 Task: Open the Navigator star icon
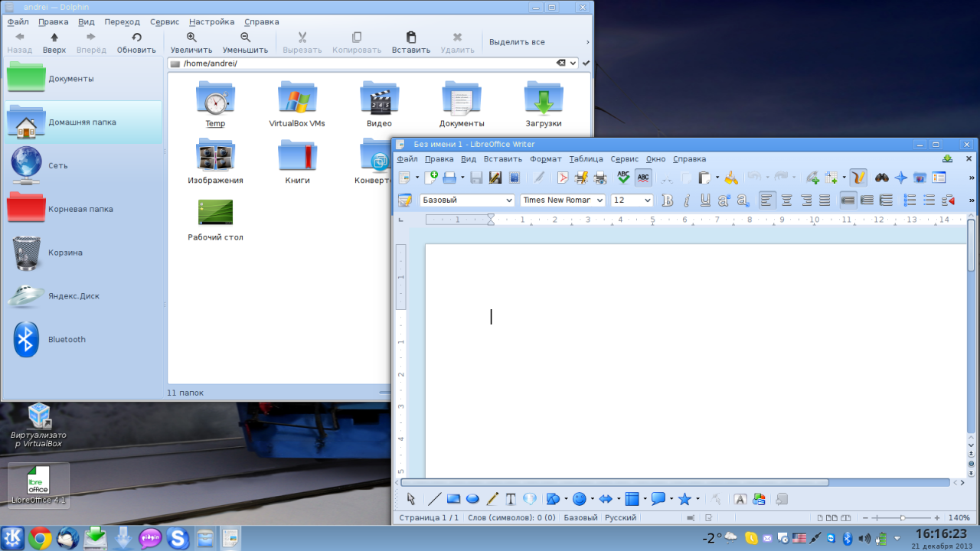[901, 178]
